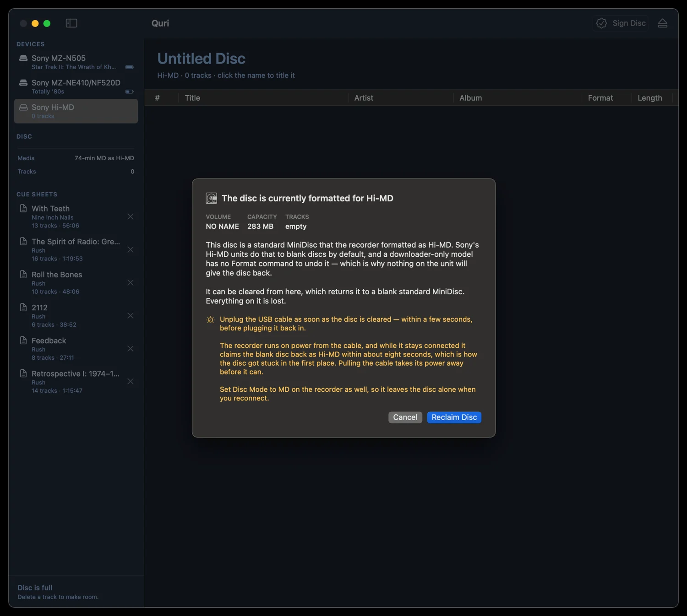Remove the With Teeth cue sheet
The image size is (687, 616).
coord(131,216)
